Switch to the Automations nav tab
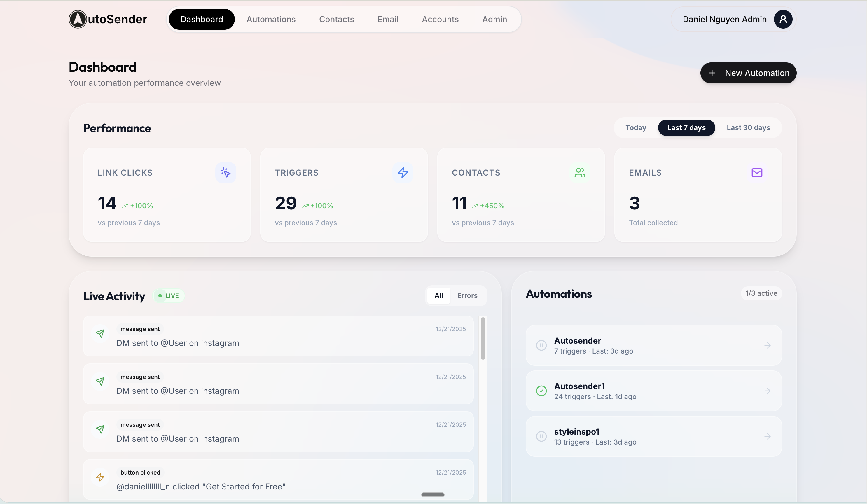Image resolution: width=867 pixels, height=504 pixels. point(271,19)
